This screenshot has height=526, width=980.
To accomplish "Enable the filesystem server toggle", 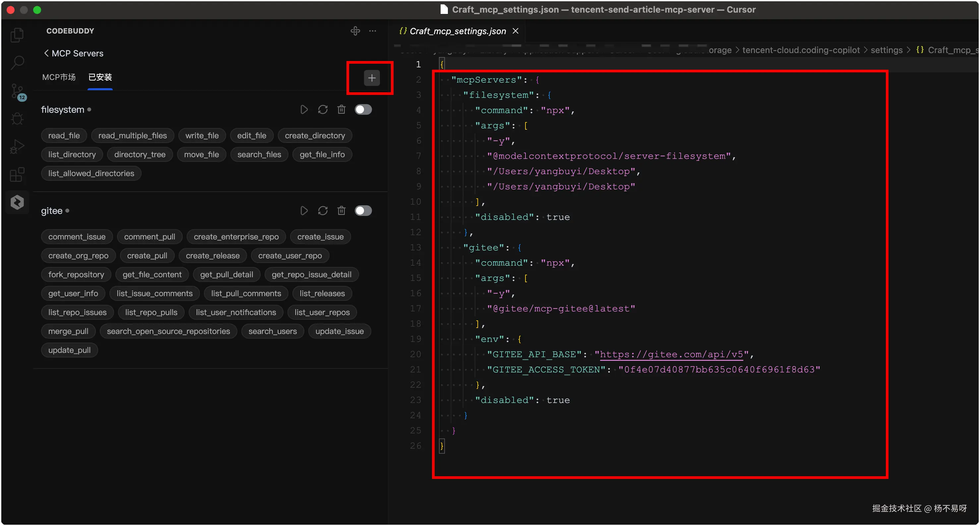I will point(363,110).
